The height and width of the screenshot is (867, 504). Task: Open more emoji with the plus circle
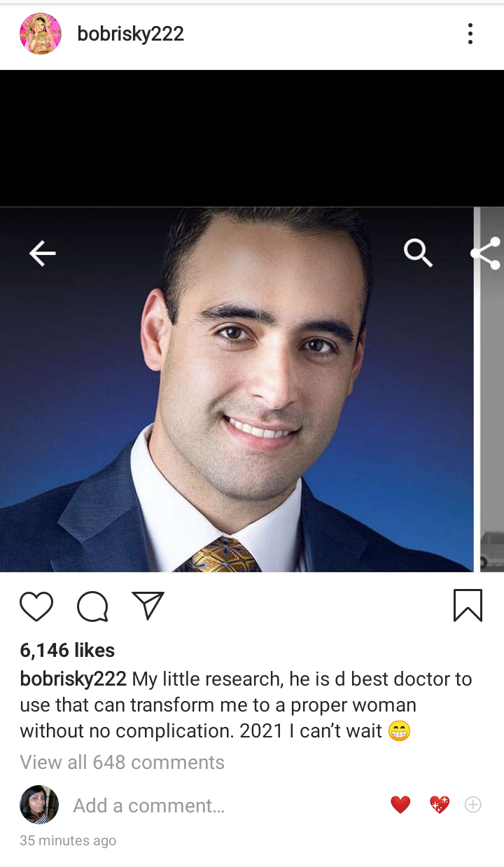point(473,805)
